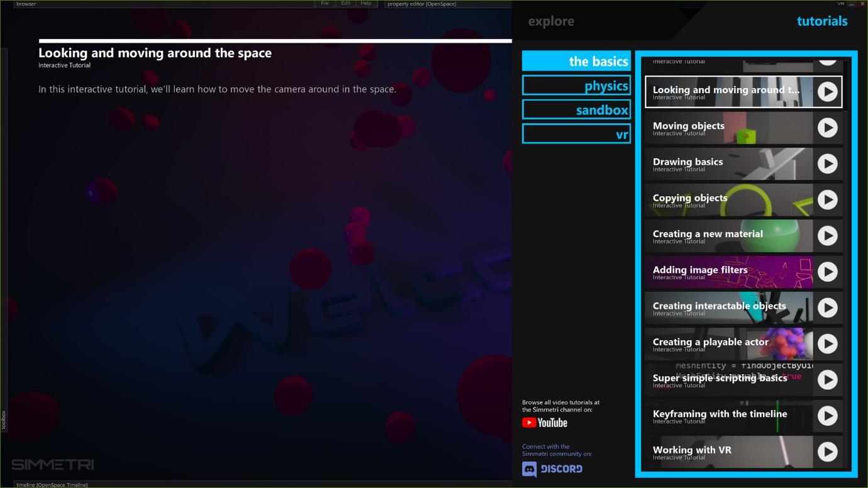Select Adding image filters title
Image resolution: width=868 pixels, height=488 pixels.
pos(700,270)
